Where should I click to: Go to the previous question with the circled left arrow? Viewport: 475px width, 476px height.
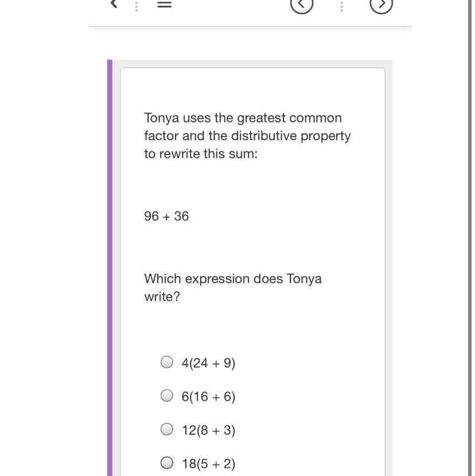[x=302, y=5]
